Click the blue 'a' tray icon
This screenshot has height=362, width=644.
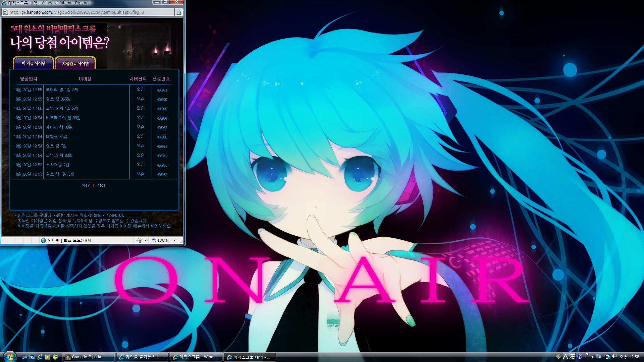[x=599, y=357]
